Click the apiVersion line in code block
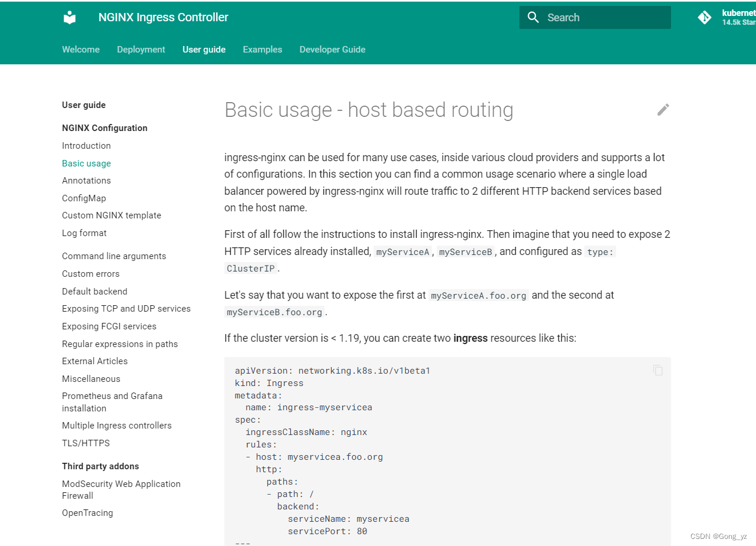Viewport: 756px width, 546px height. tap(333, 371)
